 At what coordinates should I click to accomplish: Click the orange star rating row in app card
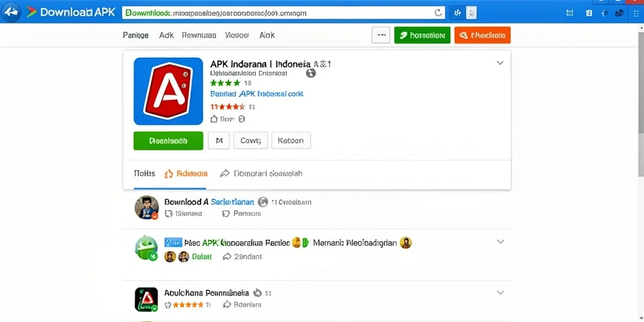(228, 107)
